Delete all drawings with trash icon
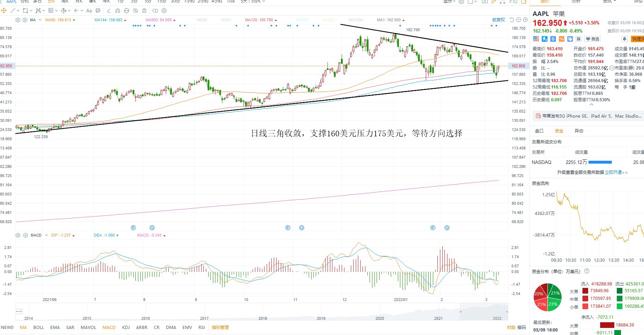 click(144, 11)
